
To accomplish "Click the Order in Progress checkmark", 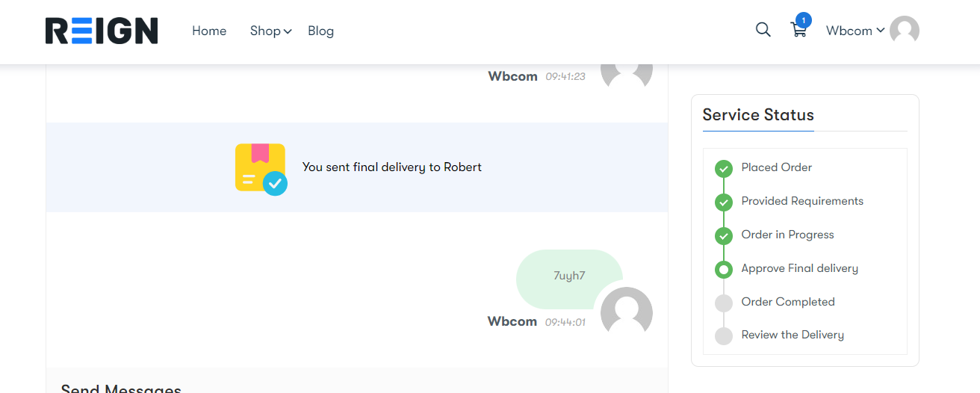I will pos(723,235).
